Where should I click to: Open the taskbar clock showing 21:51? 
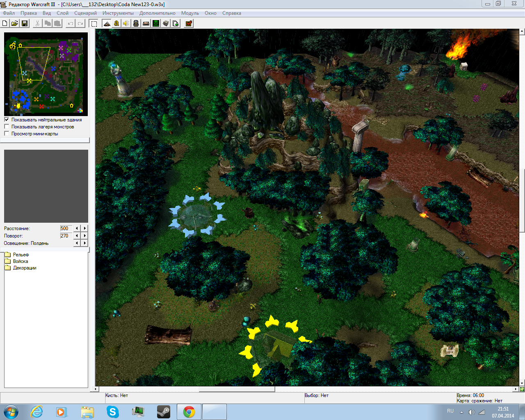point(503,412)
